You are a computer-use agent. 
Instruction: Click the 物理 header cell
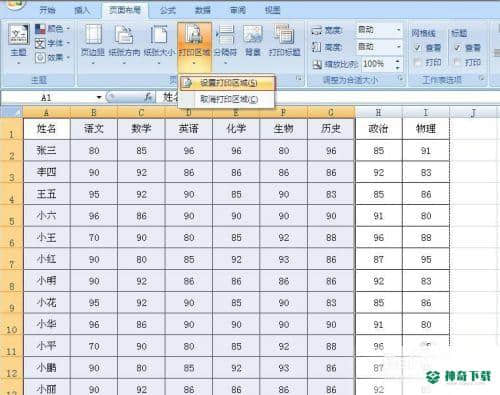(x=426, y=129)
